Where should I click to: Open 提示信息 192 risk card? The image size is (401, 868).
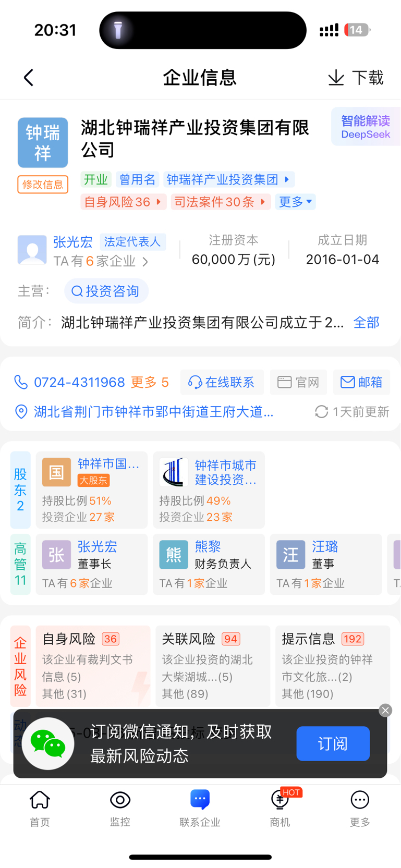(333, 666)
